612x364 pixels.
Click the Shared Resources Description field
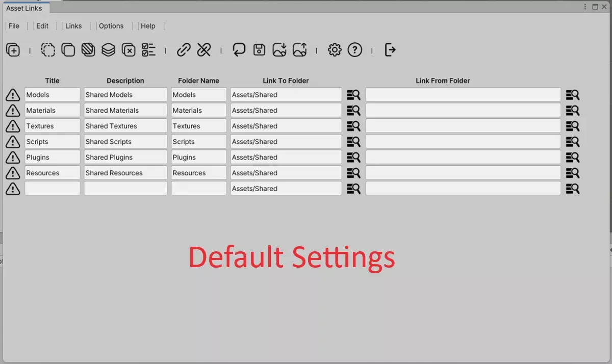[125, 173]
